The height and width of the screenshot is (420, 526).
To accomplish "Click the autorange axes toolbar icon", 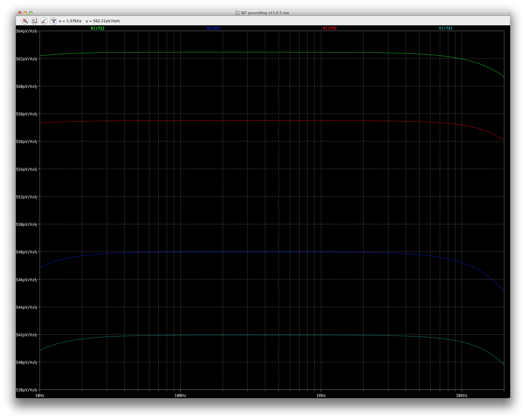I will pos(35,21).
